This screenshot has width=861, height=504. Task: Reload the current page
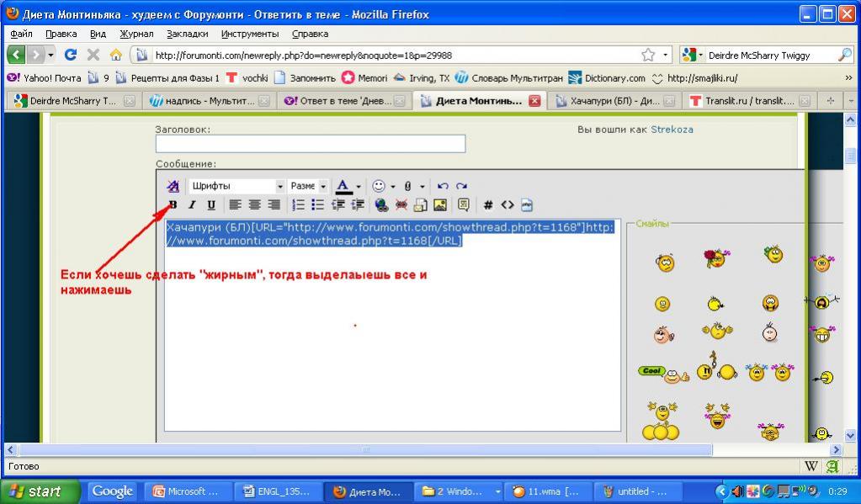[x=71, y=55]
